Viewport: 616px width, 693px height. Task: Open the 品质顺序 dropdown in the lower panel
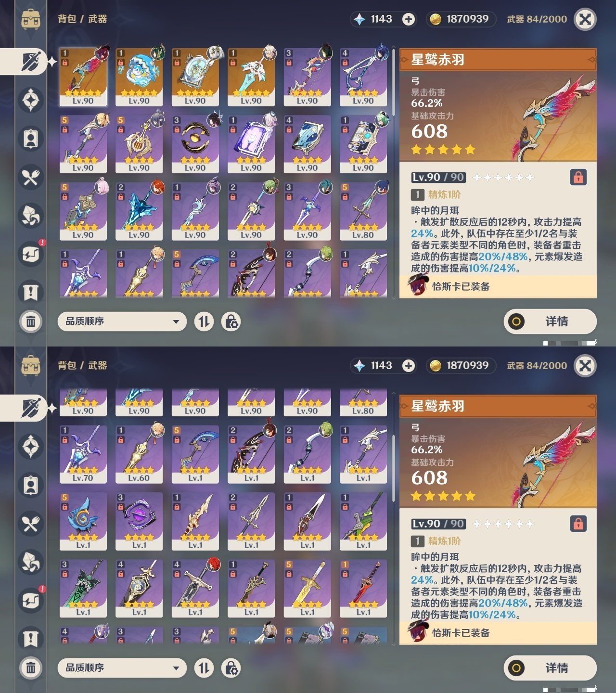pos(122,668)
